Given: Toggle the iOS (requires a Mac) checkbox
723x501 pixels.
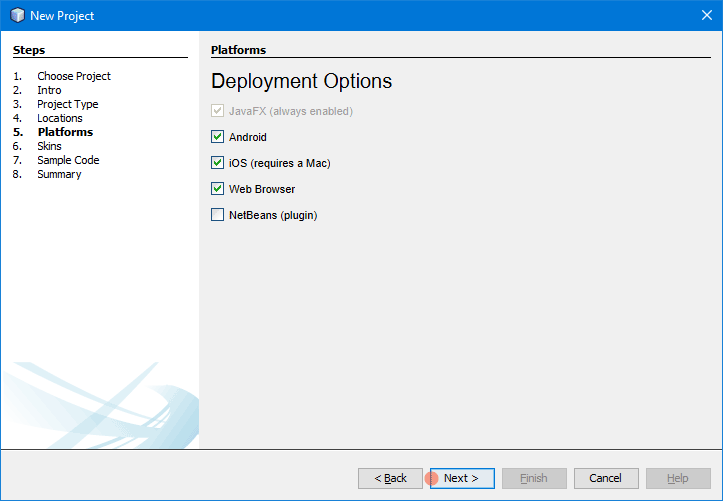Looking at the screenshot, I should [217, 163].
